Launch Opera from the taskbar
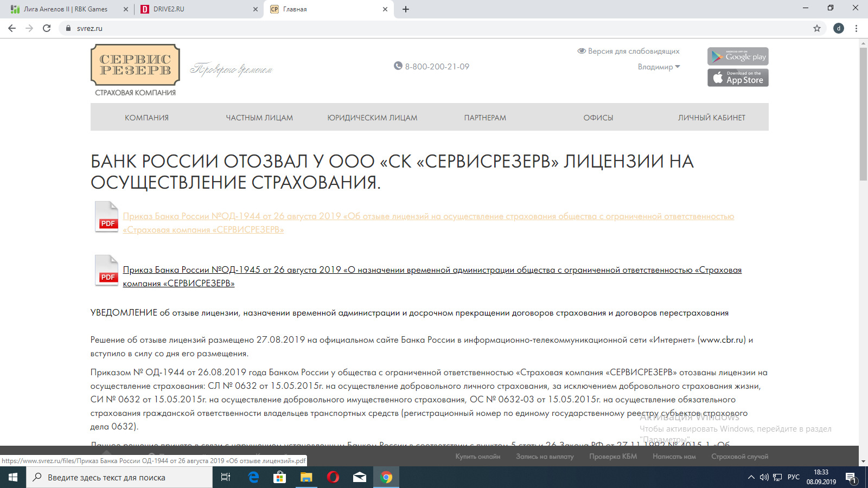 [x=333, y=477]
